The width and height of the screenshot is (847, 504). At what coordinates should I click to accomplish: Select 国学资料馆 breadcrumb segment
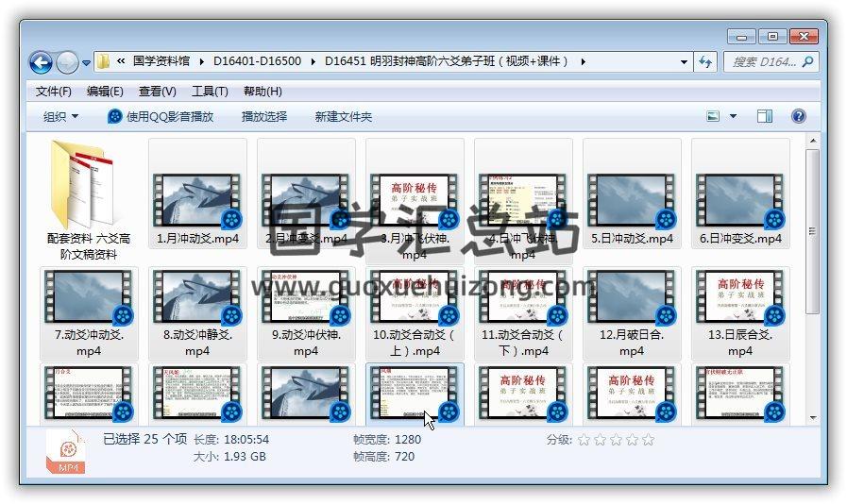click(x=161, y=61)
